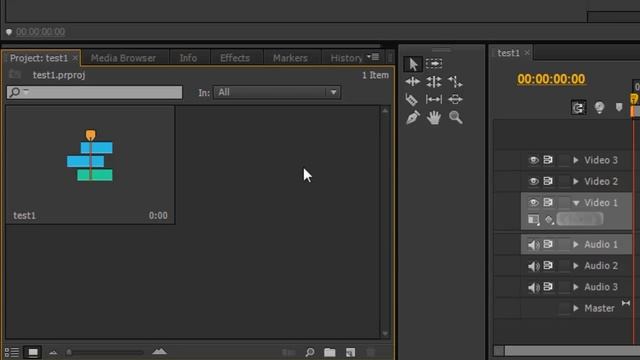Viewport: 640px width, 360px height.
Task: Expand the Audio 1 track
Action: (576, 244)
